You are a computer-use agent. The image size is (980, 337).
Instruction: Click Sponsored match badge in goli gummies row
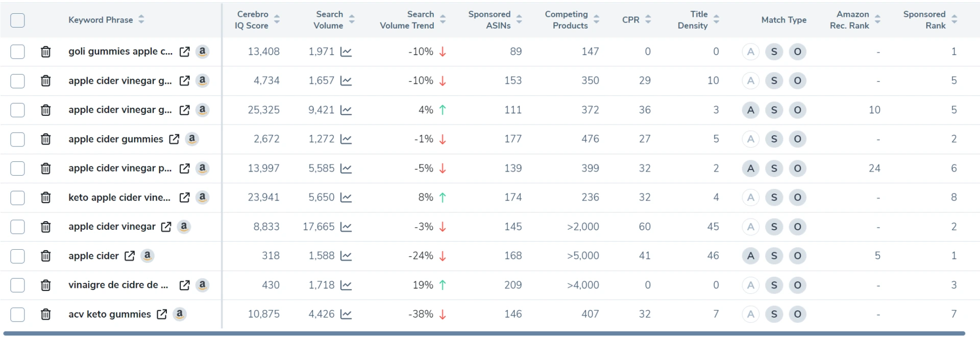click(774, 52)
